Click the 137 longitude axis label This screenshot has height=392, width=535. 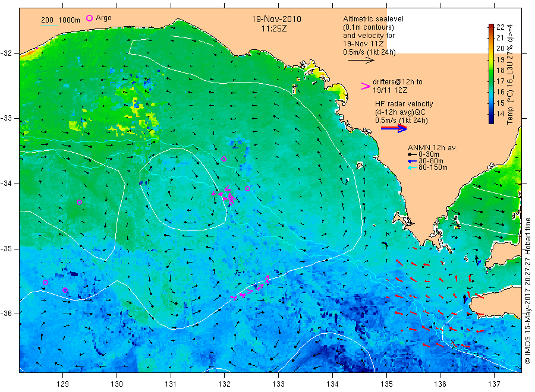(x=494, y=384)
